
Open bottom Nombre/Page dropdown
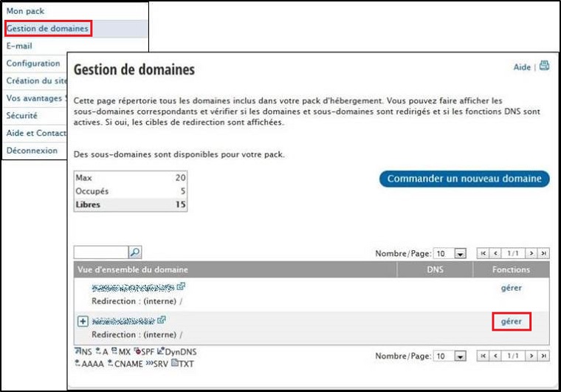450,357
